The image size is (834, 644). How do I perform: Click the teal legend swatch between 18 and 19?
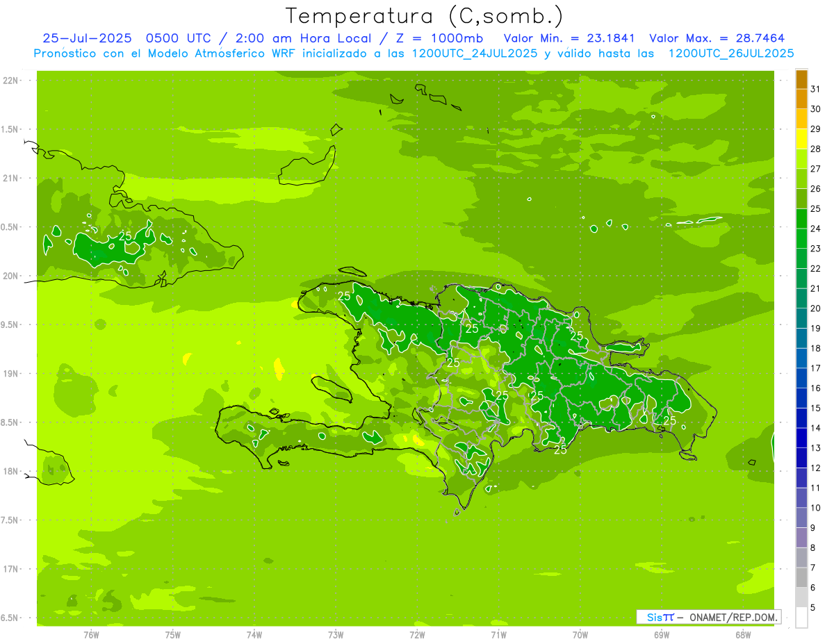pyautogui.click(x=801, y=338)
